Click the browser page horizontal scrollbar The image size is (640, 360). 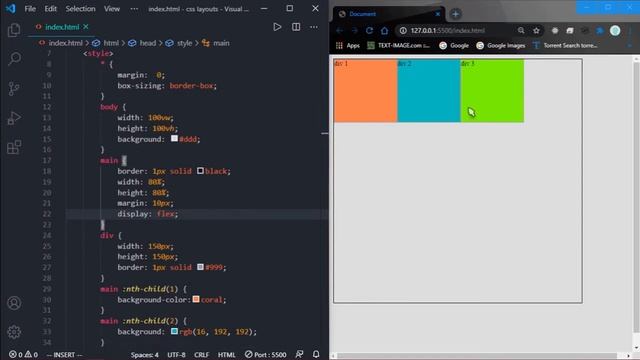(x=477, y=356)
